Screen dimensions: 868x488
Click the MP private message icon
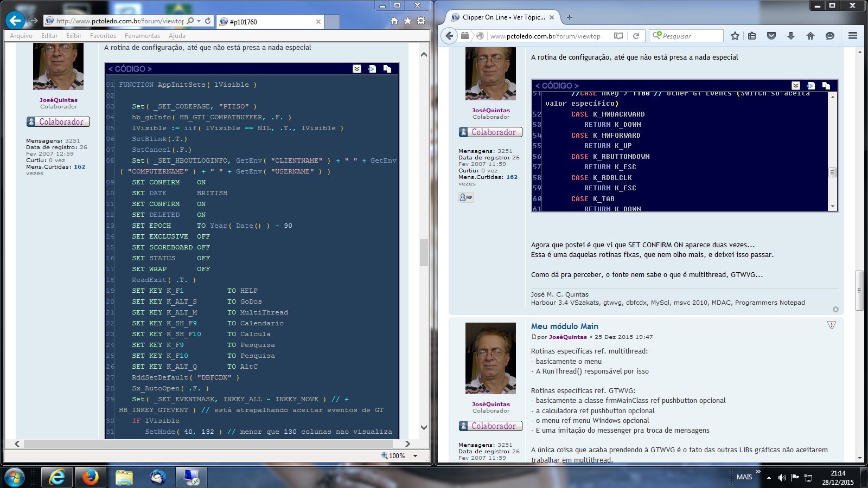(x=466, y=197)
